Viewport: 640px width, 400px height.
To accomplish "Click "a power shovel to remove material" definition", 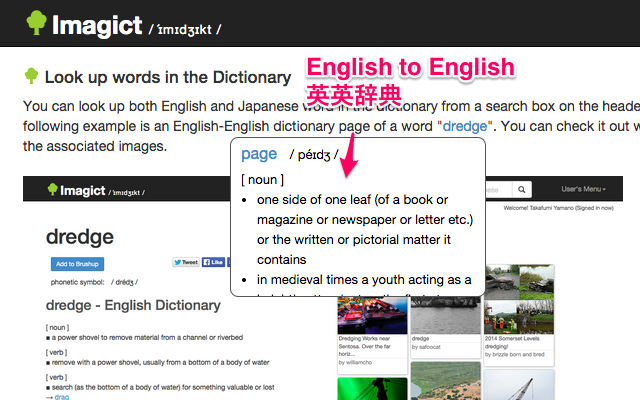I will tap(147, 338).
